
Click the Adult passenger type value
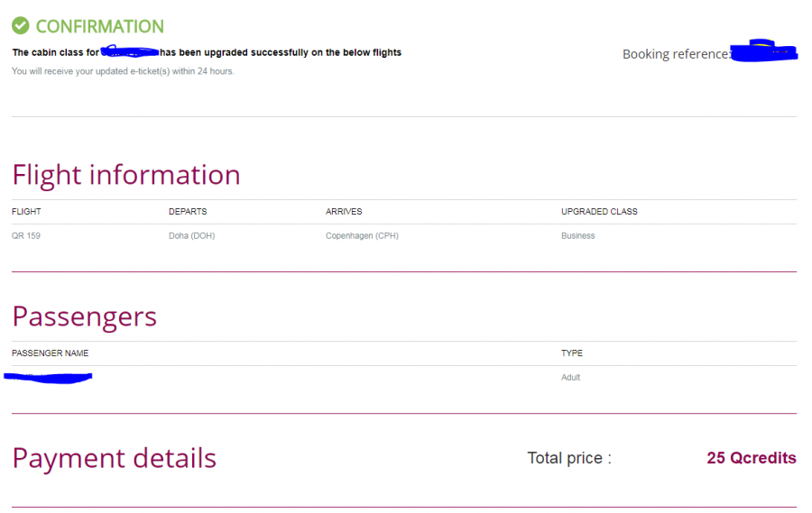pos(571,378)
